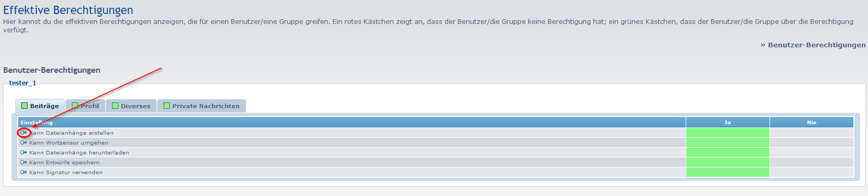Click Nie cell for Kann Wortzensur umgehen
Screen dimensions: 868x196
pos(811,142)
